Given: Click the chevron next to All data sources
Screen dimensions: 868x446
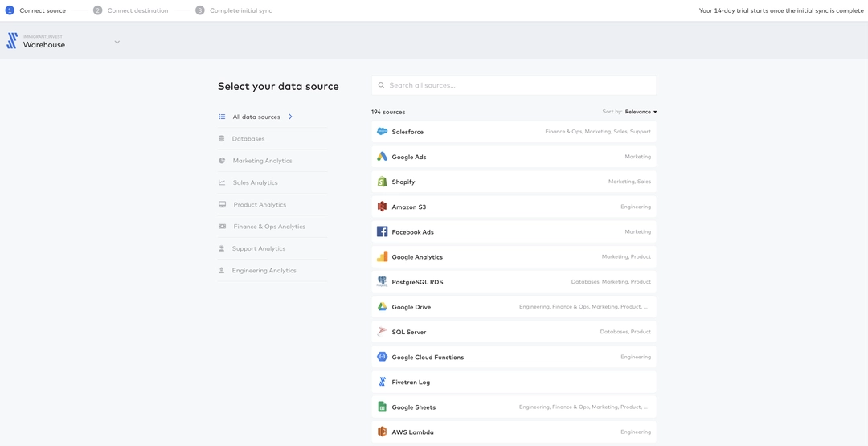Looking at the screenshot, I should (x=291, y=117).
